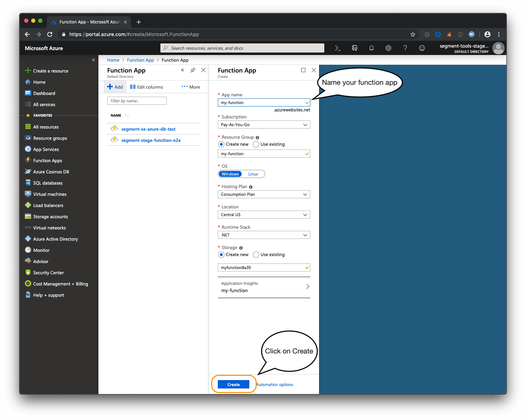
Task: Click the App name input field
Action: coord(264,102)
